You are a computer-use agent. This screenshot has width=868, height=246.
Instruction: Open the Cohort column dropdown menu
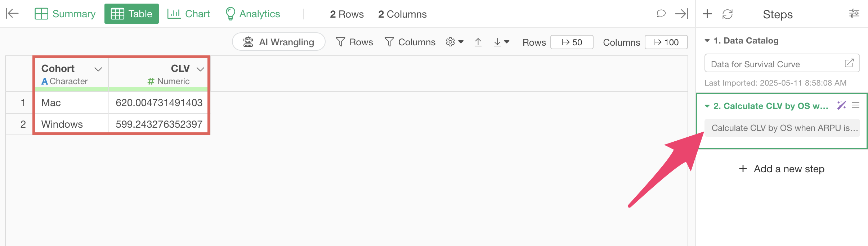[98, 69]
